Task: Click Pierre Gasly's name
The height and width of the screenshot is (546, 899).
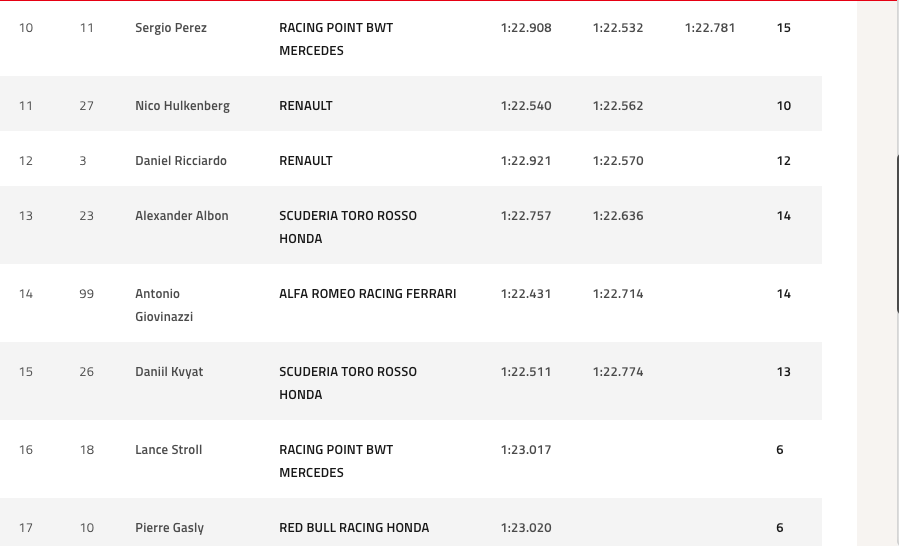Action: point(170,528)
